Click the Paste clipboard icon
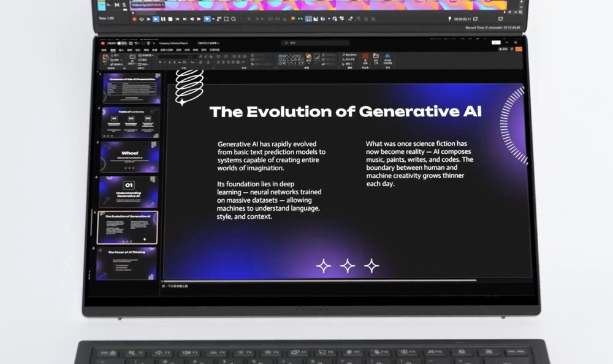Image resolution: width=613 pixels, height=364 pixels. tap(105, 57)
